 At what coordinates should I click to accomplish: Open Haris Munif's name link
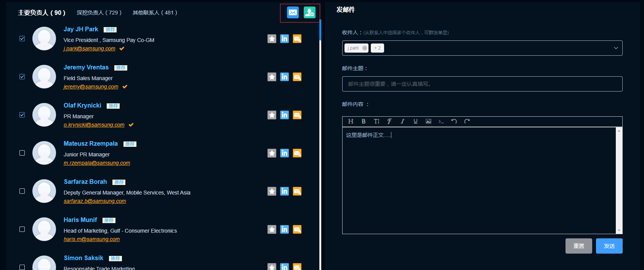click(x=80, y=220)
